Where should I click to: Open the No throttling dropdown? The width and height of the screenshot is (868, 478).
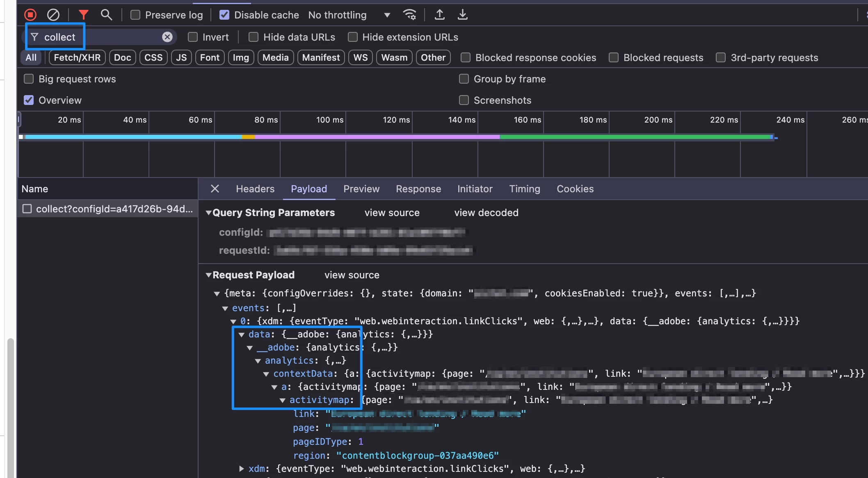coord(349,15)
